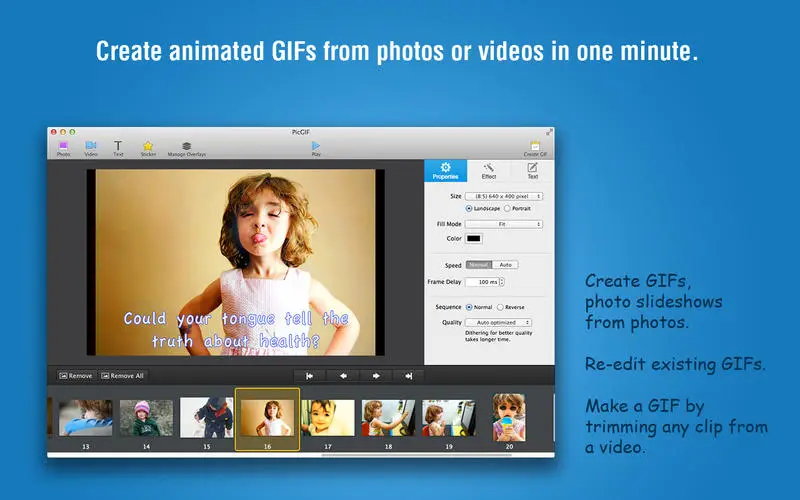Click the Create GIF icon
This screenshot has height=500, width=800.
(x=535, y=148)
